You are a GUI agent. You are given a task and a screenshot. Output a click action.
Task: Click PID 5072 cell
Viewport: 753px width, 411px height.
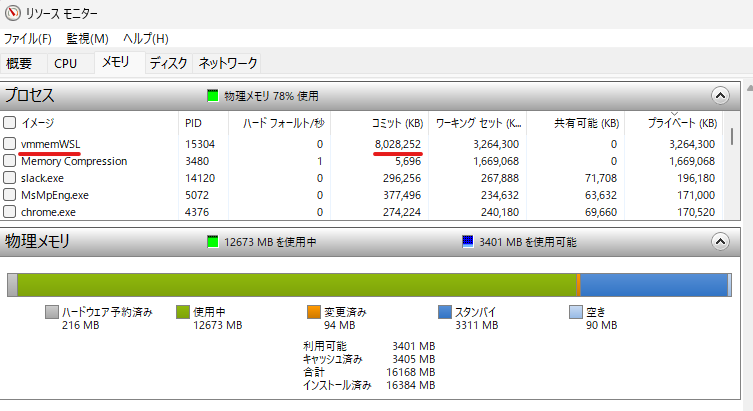(197, 195)
